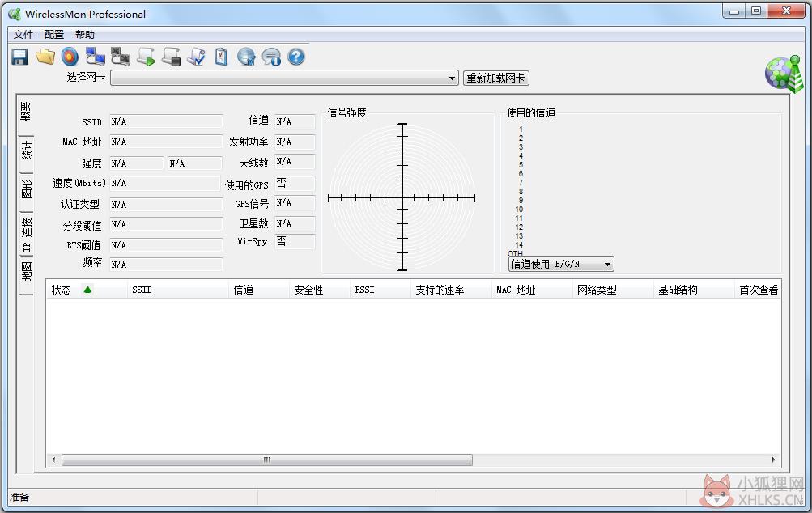Image resolution: width=812 pixels, height=513 pixels.
Task: Click the 天线数 value field
Action: 295,162
